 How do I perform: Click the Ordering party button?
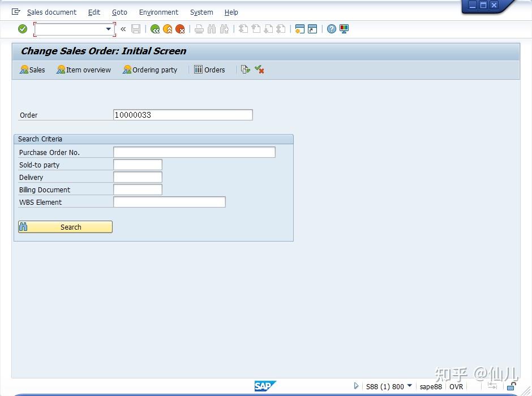(149, 70)
